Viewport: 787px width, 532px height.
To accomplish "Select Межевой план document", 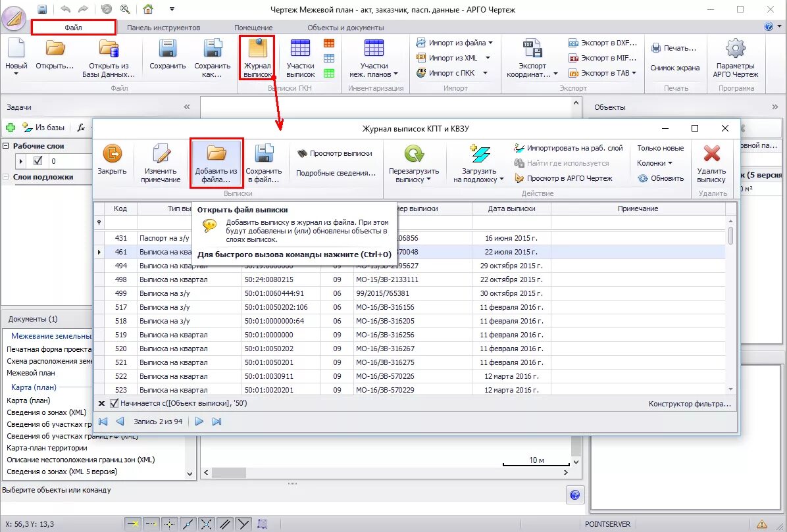I will point(31,373).
